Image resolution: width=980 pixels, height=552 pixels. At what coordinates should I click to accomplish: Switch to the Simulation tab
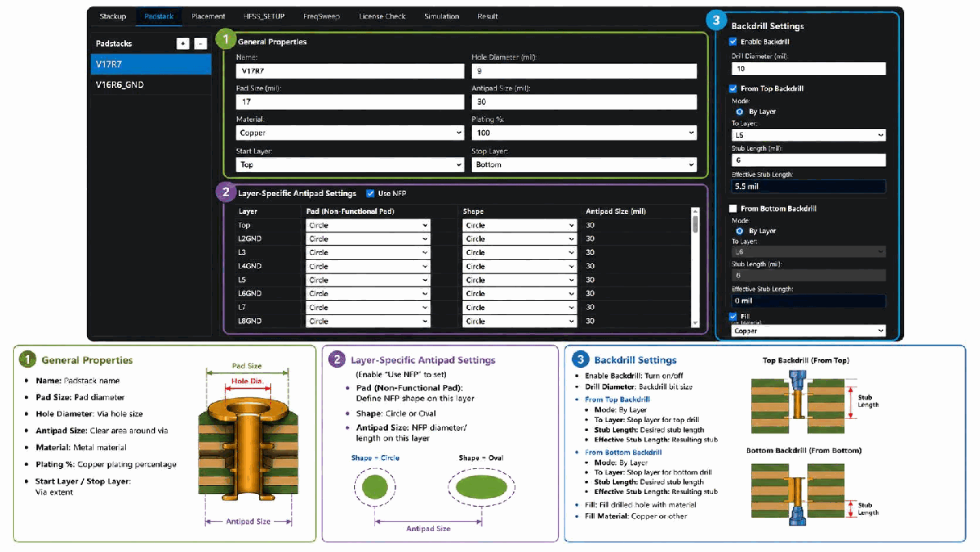[x=441, y=16]
